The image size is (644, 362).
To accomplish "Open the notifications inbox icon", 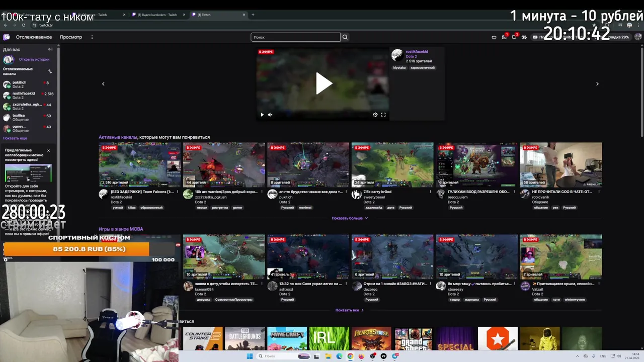I will pos(504,37).
